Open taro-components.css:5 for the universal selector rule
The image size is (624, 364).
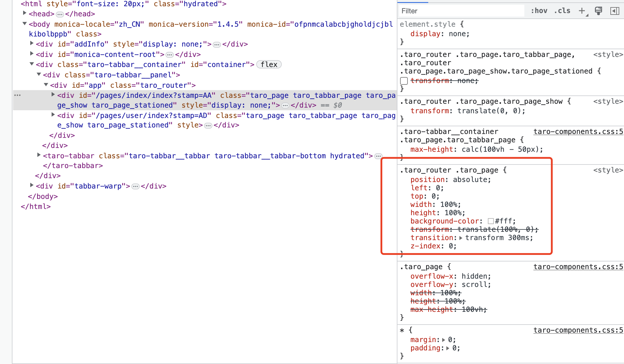tap(578, 330)
